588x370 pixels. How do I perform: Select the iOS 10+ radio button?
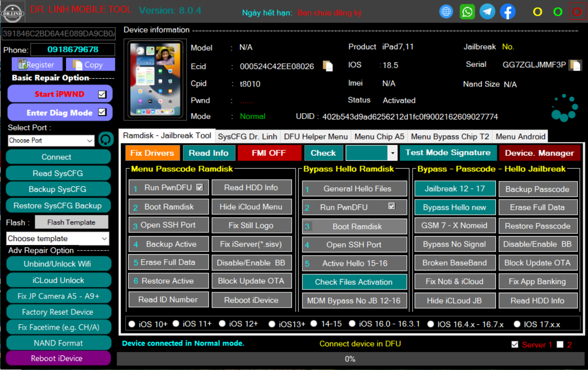pyautogui.click(x=132, y=324)
